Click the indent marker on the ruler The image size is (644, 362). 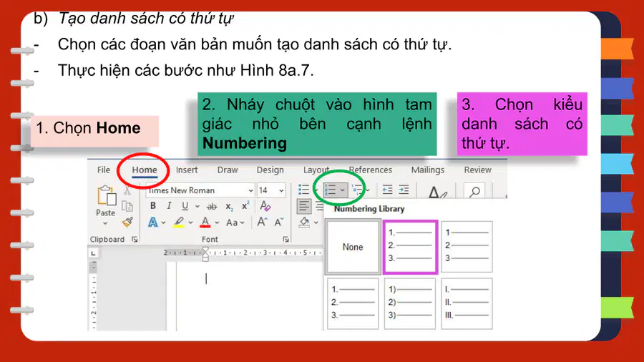[205, 254]
